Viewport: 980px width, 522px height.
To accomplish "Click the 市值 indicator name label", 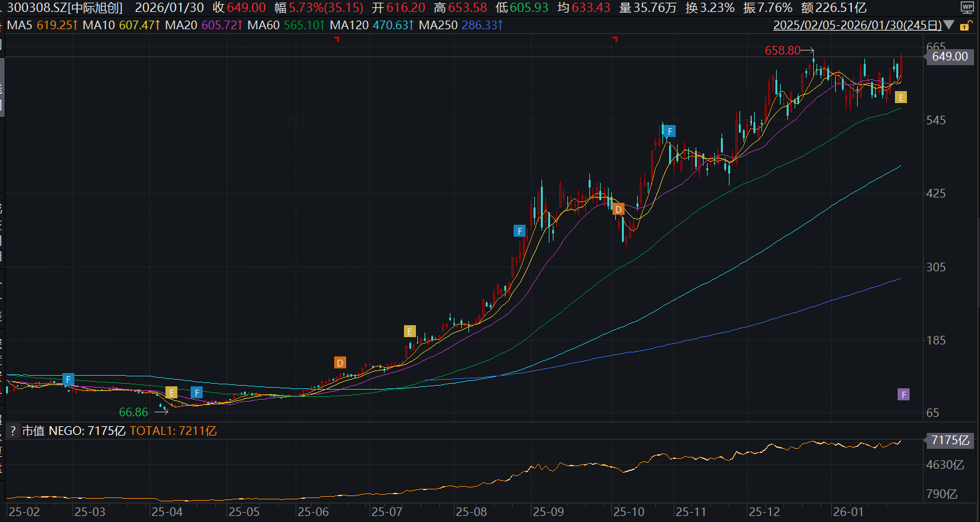I will pos(33,431).
